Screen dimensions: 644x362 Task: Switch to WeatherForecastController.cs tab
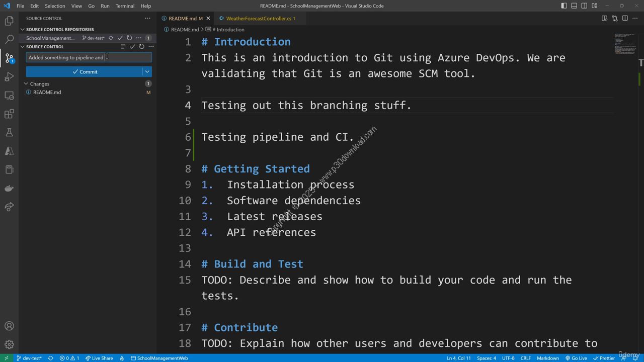(260, 18)
